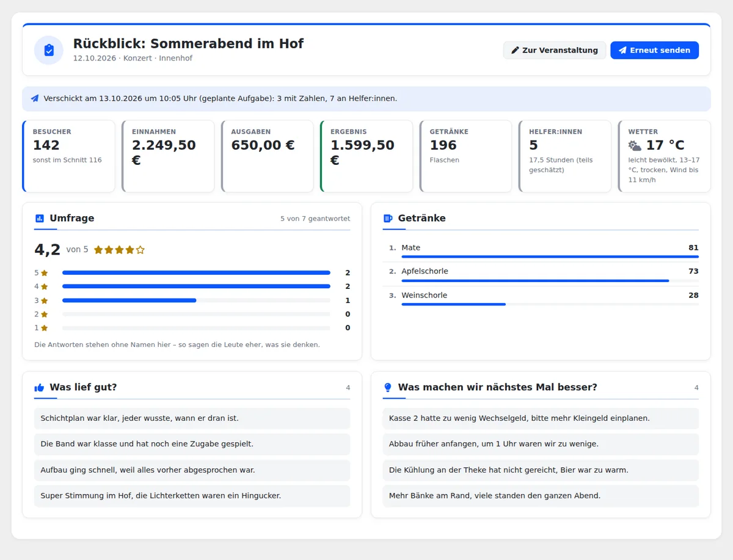The width and height of the screenshot is (733, 560).
Task: Click the clipboard check icon beside title
Action: coord(49,50)
